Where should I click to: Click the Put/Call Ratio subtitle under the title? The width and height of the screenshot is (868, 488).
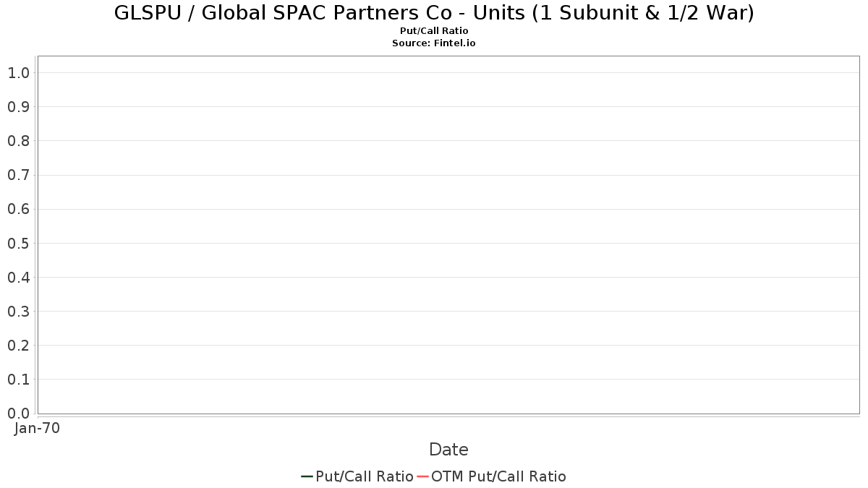pyautogui.click(x=434, y=31)
